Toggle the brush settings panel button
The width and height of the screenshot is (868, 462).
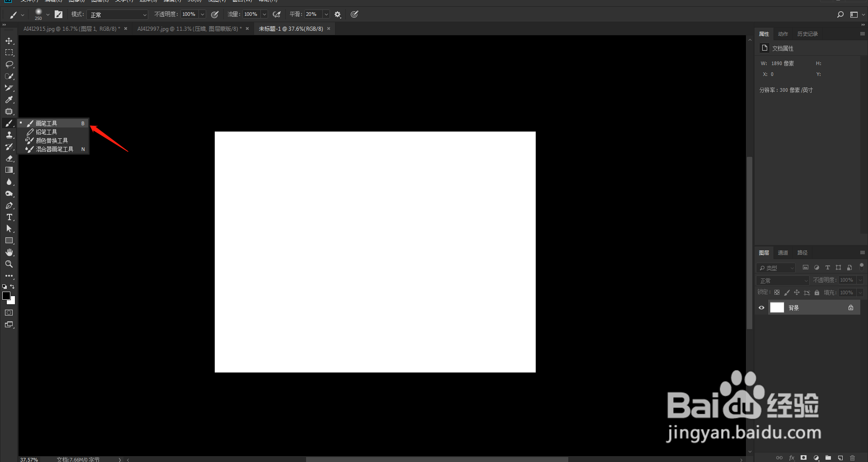point(59,14)
